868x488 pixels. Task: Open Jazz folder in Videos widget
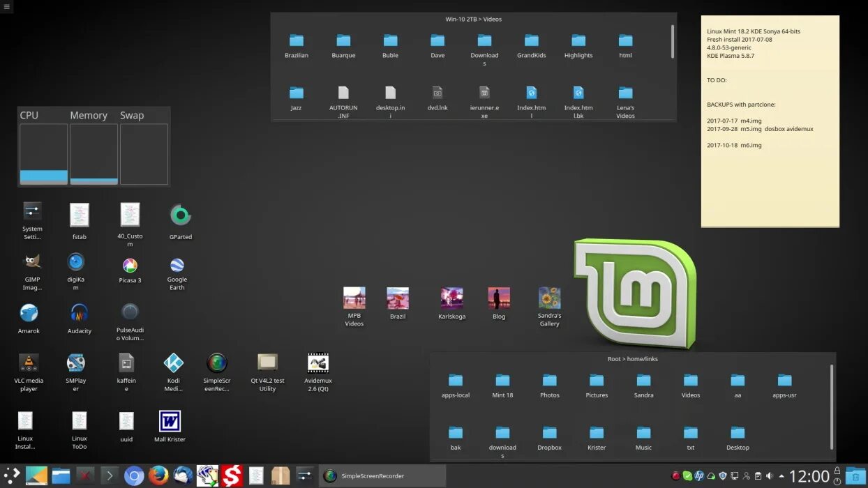point(297,99)
